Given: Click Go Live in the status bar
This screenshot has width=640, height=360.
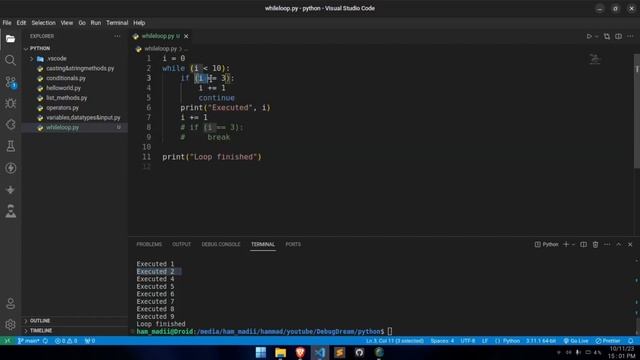Looking at the screenshot, I should tap(576, 341).
